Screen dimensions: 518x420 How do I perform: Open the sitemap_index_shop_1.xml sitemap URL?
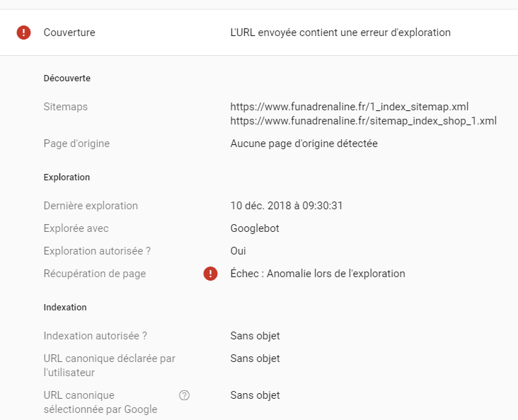[x=363, y=121]
